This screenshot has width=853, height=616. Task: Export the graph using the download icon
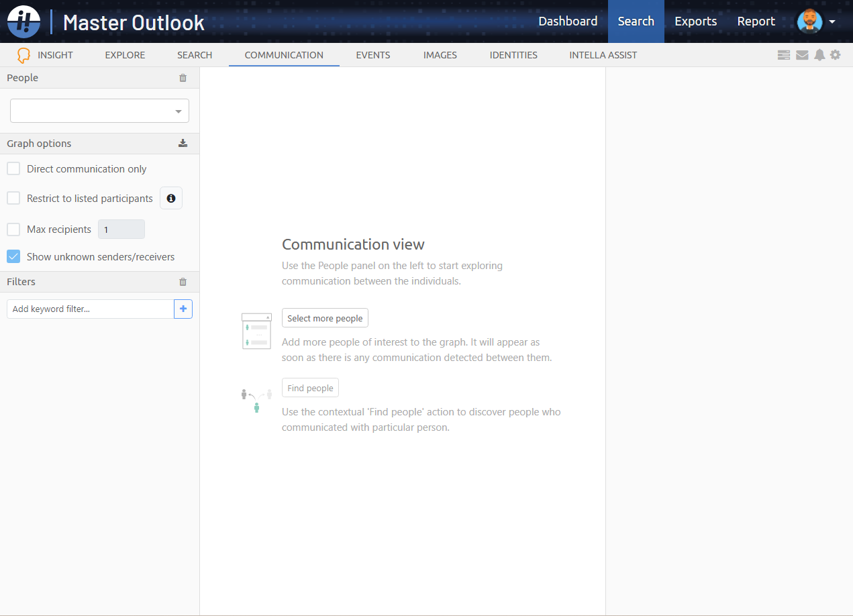coord(183,143)
